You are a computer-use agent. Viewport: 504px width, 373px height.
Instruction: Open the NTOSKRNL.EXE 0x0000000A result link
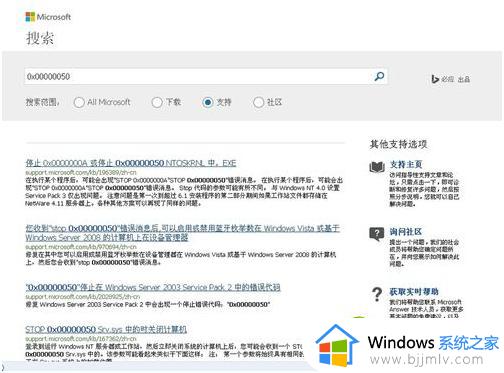[131, 163]
